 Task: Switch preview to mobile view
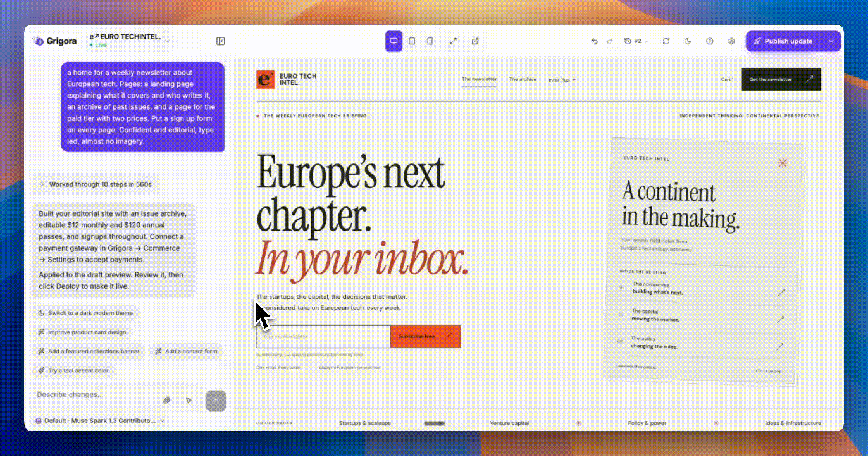pos(430,41)
